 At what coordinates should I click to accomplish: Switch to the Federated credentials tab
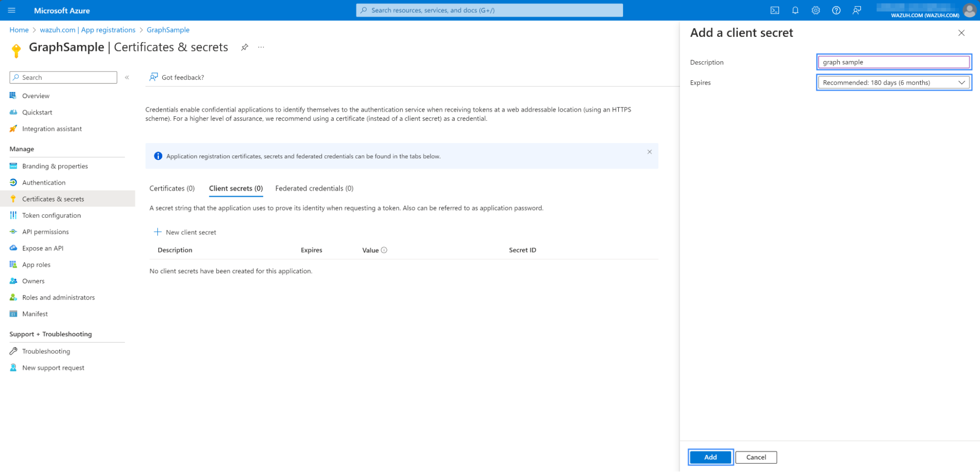[x=314, y=188]
